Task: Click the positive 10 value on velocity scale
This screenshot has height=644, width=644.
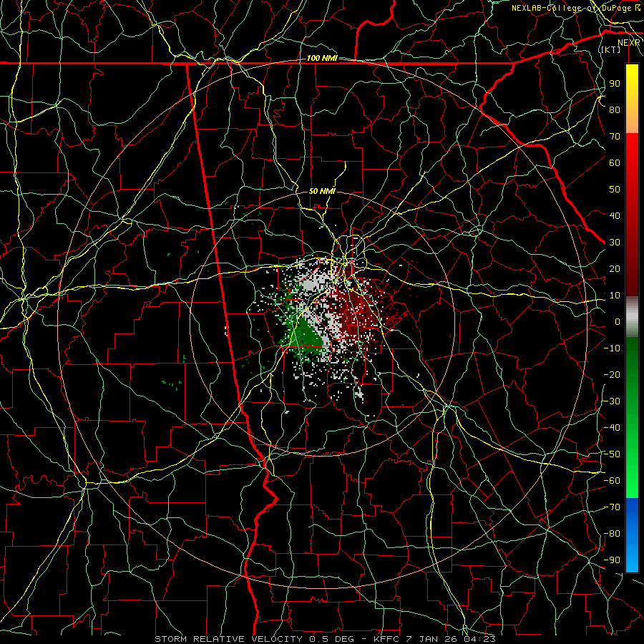Action: pos(615,296)
